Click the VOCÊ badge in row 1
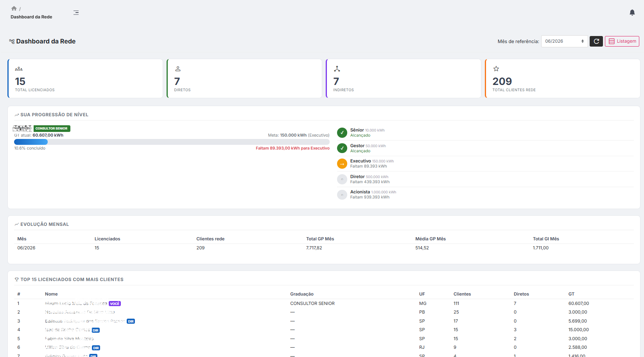 tap(115, 304)
